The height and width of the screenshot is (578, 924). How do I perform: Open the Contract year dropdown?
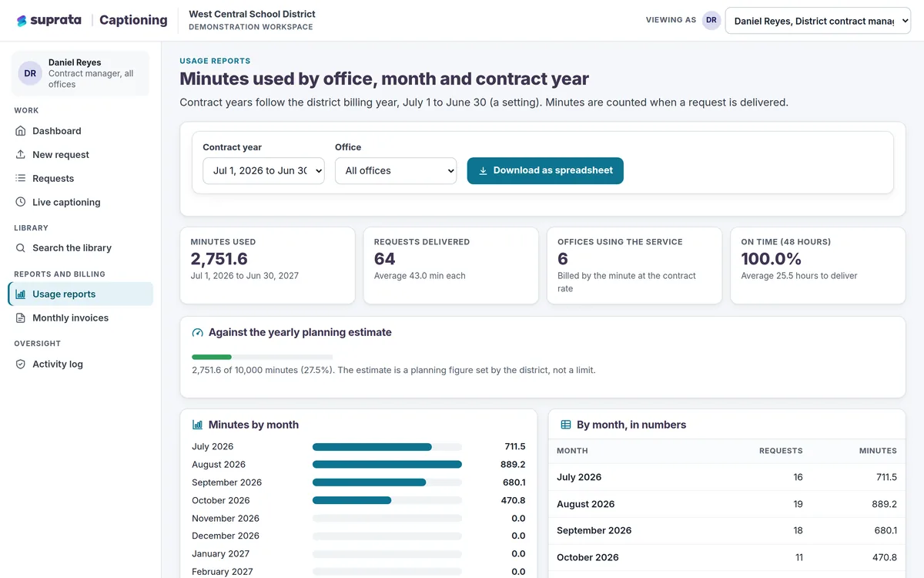tap(263, 170)
